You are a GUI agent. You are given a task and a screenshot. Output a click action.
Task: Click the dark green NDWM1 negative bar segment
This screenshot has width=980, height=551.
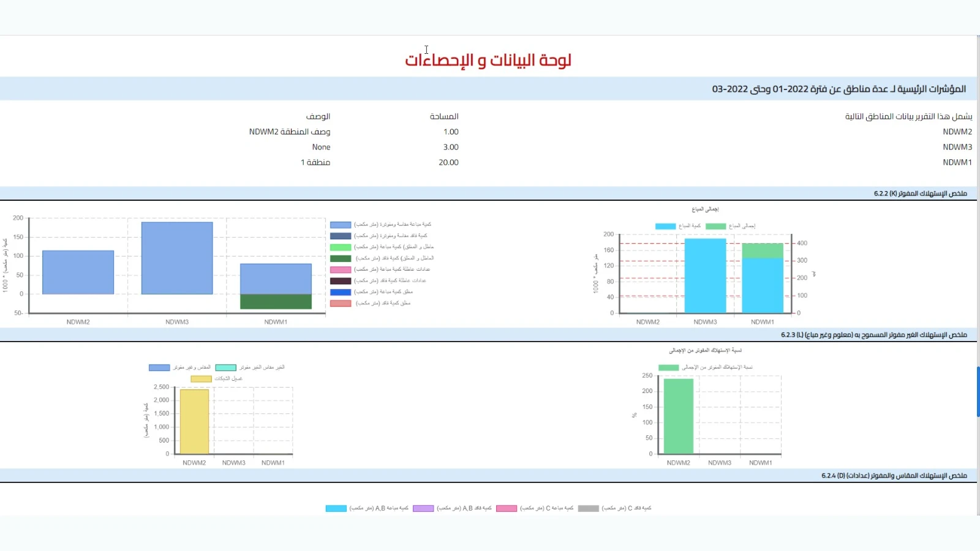point(276,301)
